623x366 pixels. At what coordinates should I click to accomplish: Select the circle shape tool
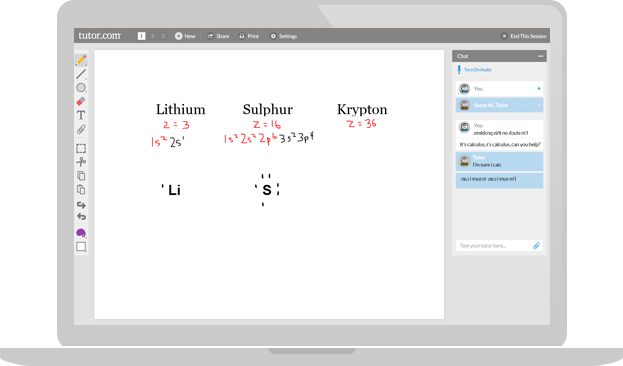81,88
